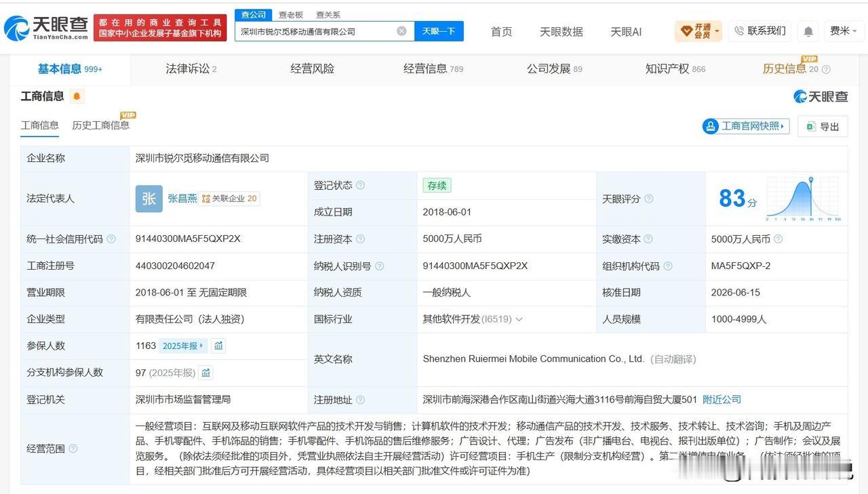Click the 存续 registration status badge
The image size is (868, 494).
tap(437, 185)
